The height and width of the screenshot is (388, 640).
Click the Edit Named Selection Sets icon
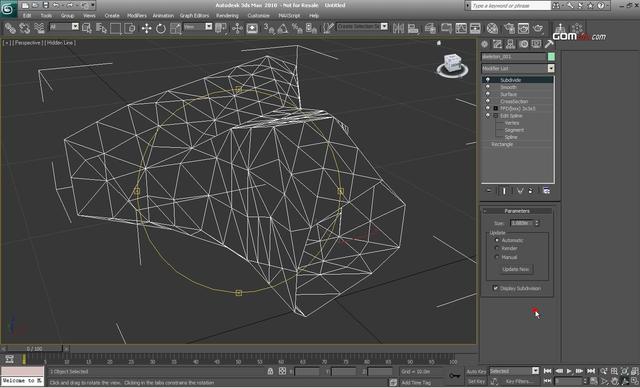329,28
